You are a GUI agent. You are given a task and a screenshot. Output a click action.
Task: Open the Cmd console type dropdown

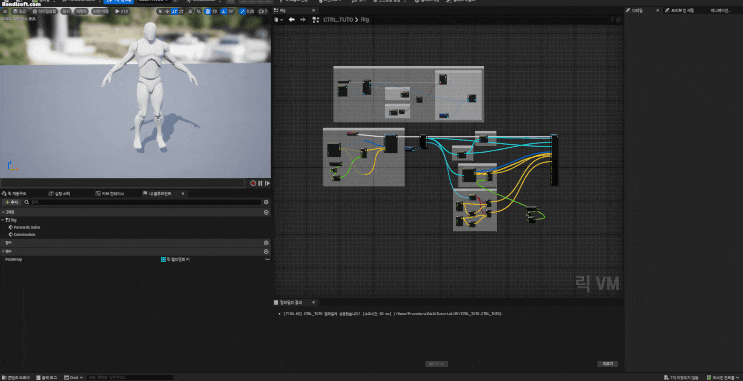[x=73, y=378]
